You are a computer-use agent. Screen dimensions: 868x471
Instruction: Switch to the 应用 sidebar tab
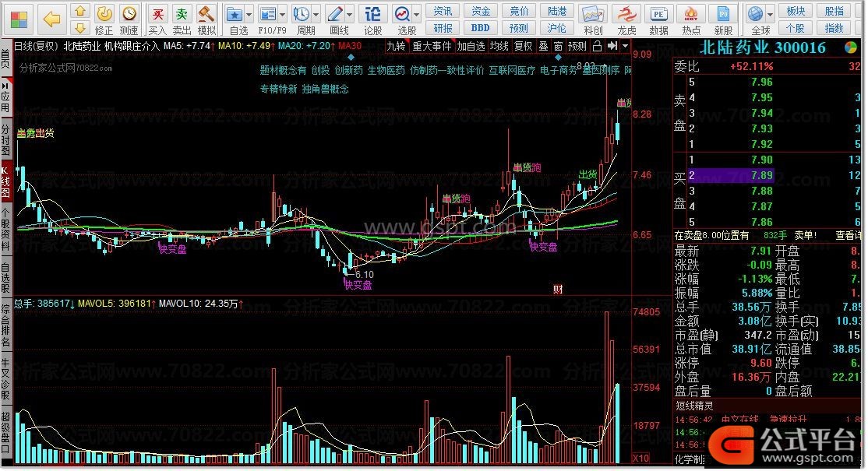pyautogui.click(x=5, y=97)
